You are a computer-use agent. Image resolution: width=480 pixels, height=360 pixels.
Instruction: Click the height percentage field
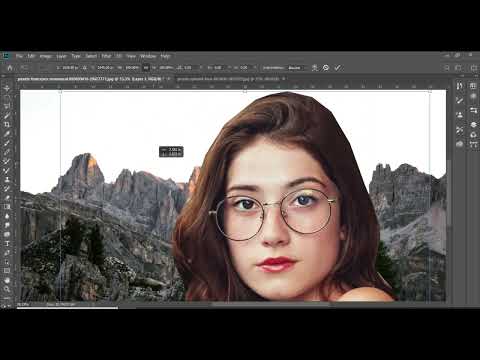(x=166, y=68)
